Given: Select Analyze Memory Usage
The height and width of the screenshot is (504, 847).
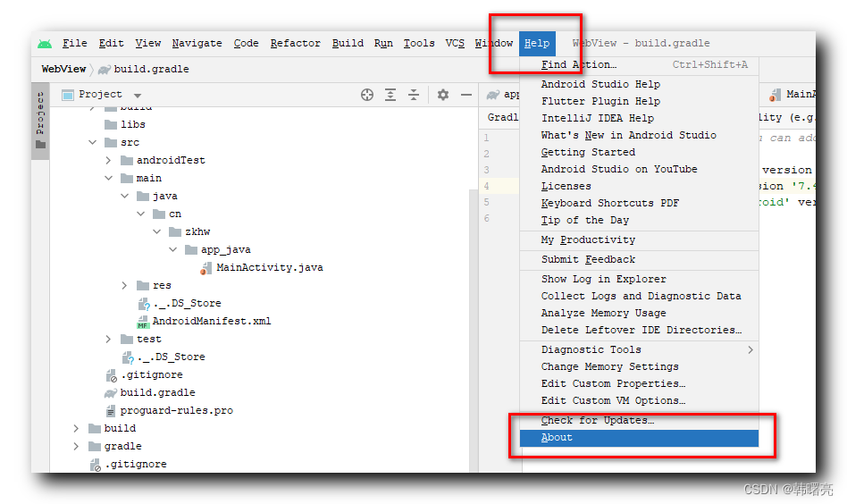Looking at the screenshot, I should coord(639,314).
